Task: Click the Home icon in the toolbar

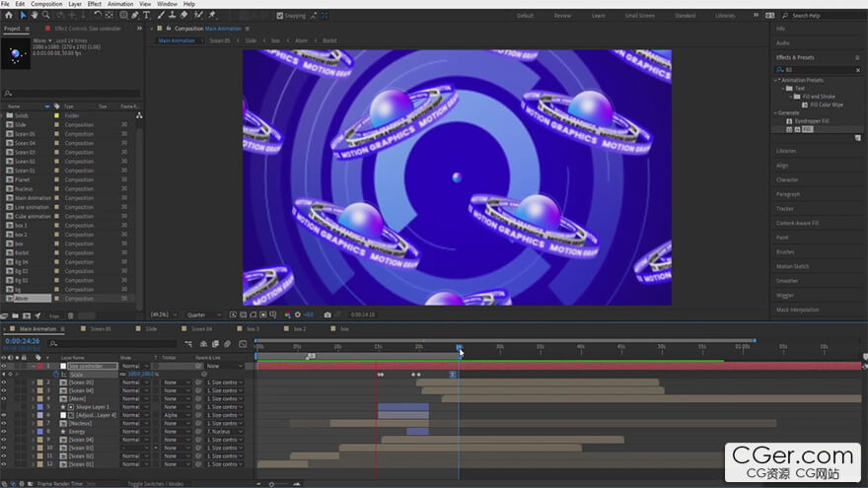Action: (9, 16)
